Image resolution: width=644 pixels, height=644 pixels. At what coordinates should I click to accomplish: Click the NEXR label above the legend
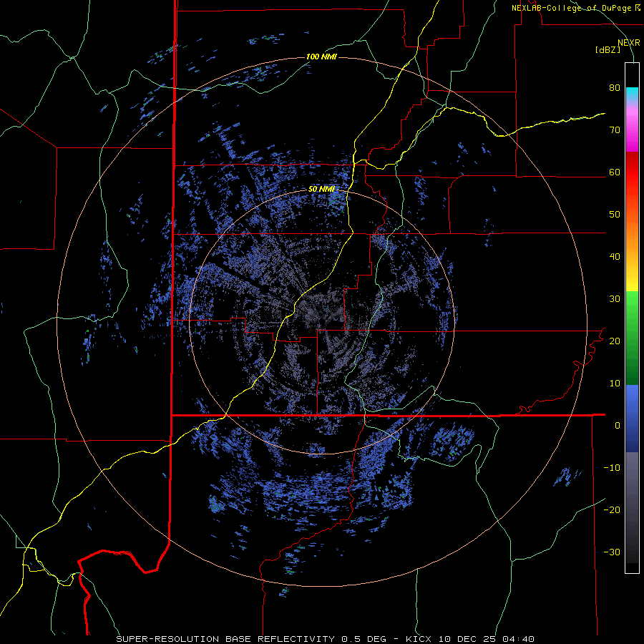tap(628, 43)
